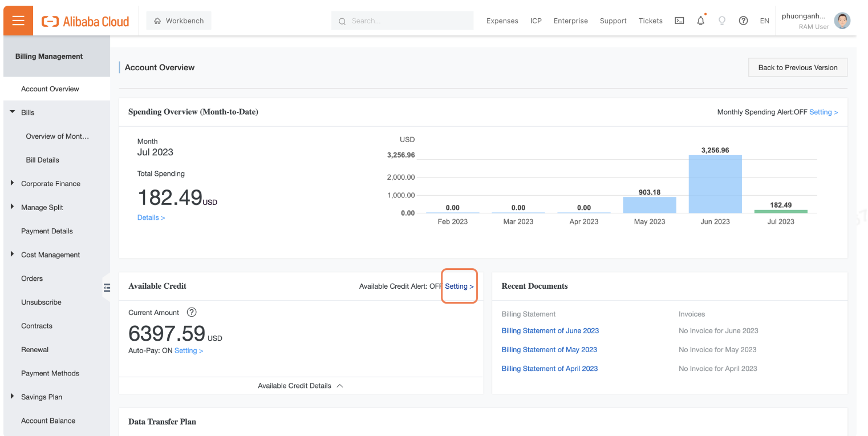
Task: Open the Monthly Spending Alert Setting
Action: 823,112
